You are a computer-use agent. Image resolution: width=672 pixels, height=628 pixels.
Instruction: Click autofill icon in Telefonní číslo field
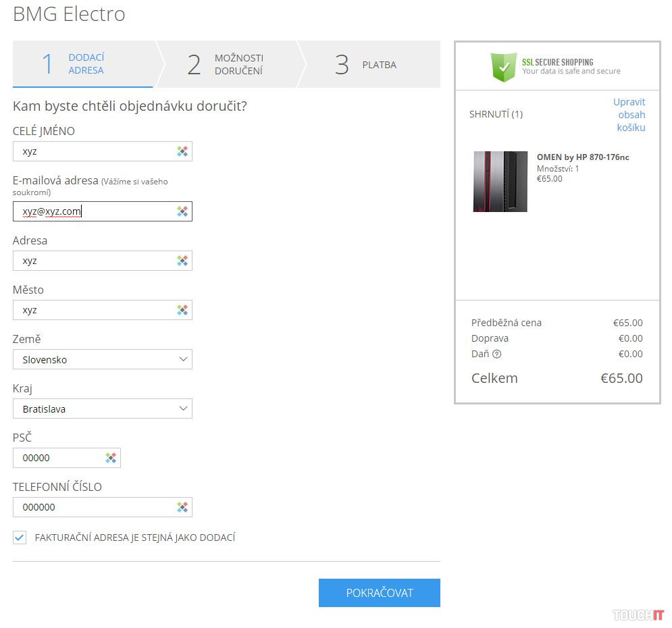182,507
